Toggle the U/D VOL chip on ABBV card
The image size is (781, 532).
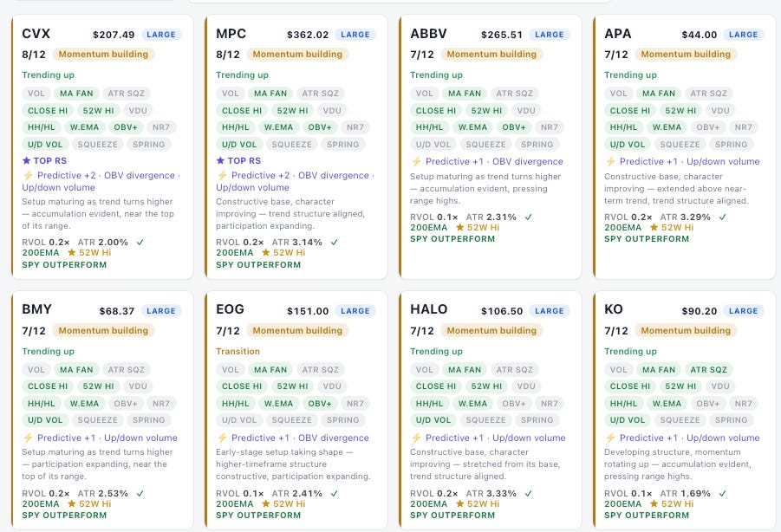point(433,145)
